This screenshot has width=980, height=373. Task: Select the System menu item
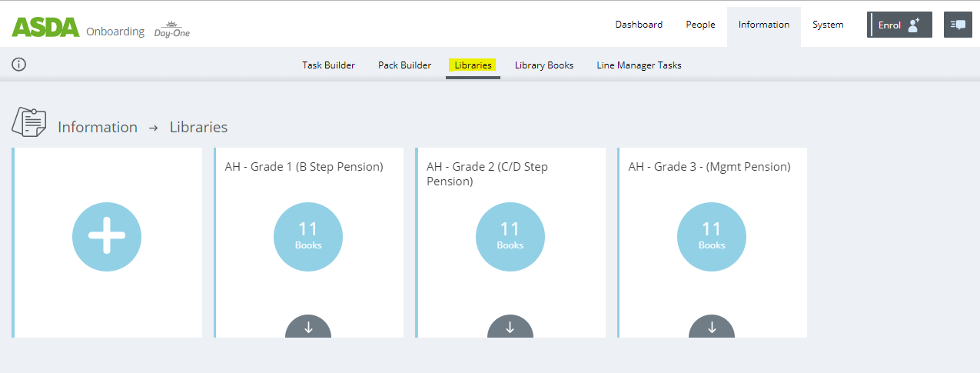click(x=828, y=25)
